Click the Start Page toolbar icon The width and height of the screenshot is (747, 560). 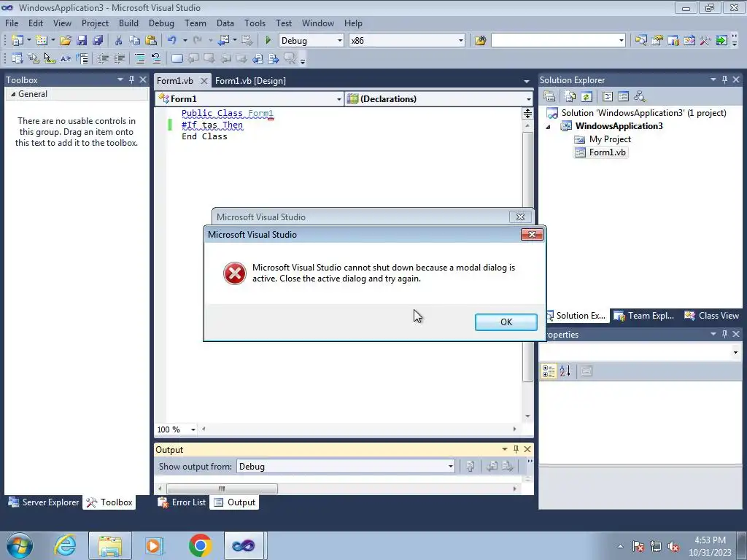tap(721, 41)
